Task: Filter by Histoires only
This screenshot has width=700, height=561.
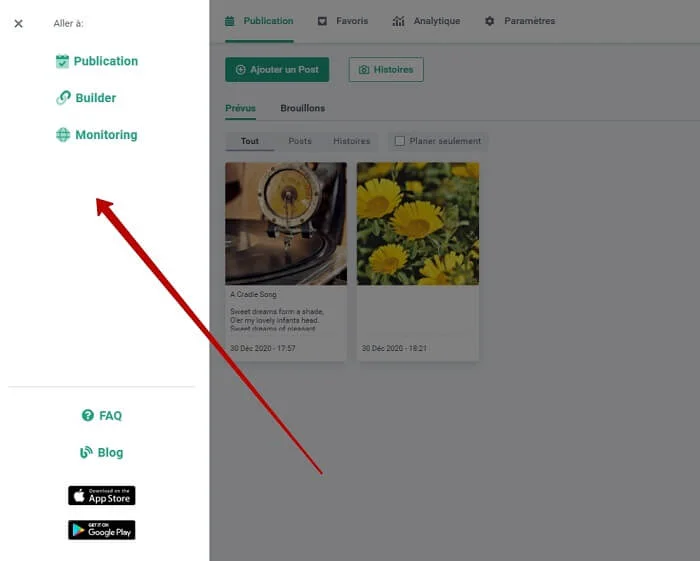Action: pyautogui.click(x=351, y=141)
